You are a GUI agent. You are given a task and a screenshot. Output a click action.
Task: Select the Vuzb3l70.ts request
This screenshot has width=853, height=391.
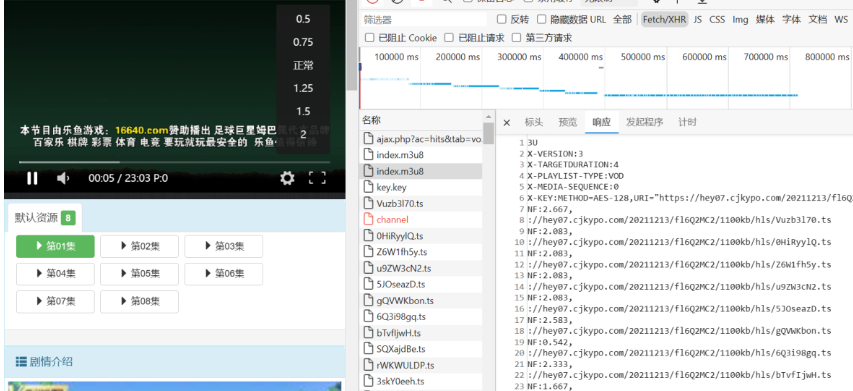point(421,203)
